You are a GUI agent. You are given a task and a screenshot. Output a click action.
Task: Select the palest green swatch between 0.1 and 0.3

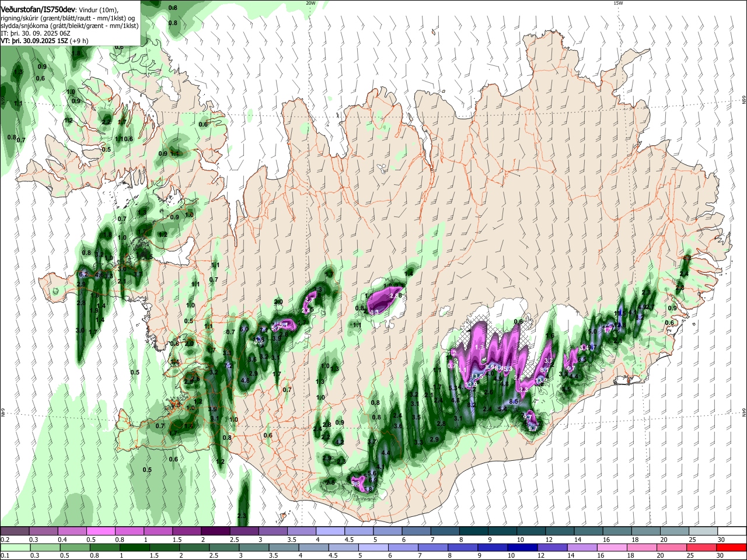click(15, 548)
